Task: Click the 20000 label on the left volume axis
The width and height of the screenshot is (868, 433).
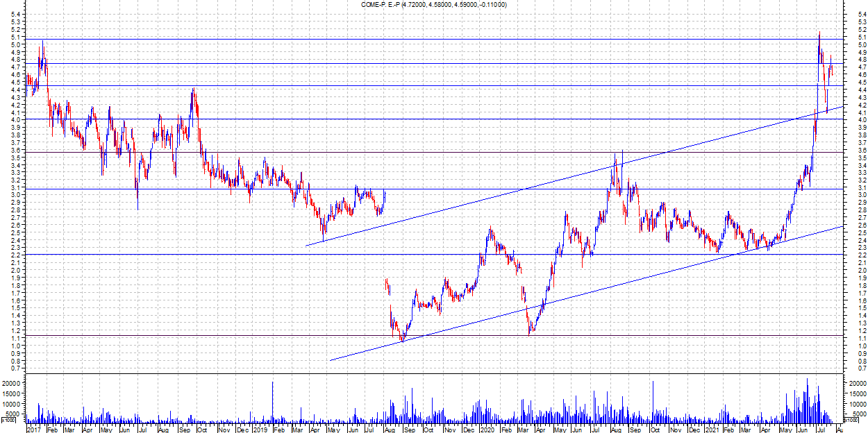Action: point(12,383)
